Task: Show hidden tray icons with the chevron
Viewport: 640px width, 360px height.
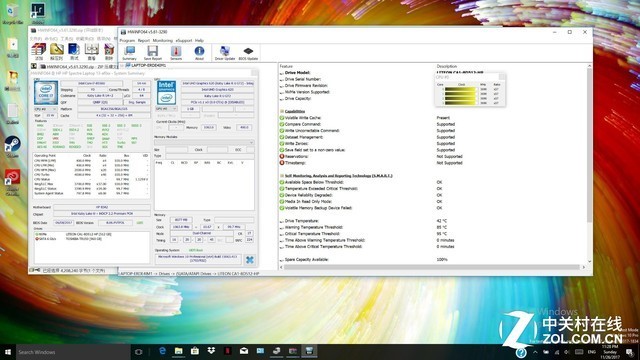Action: click(x=536, y=352)
